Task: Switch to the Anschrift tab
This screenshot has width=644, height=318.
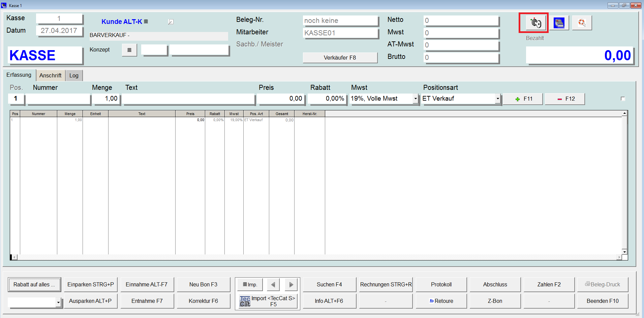Action: coord(50,75)
